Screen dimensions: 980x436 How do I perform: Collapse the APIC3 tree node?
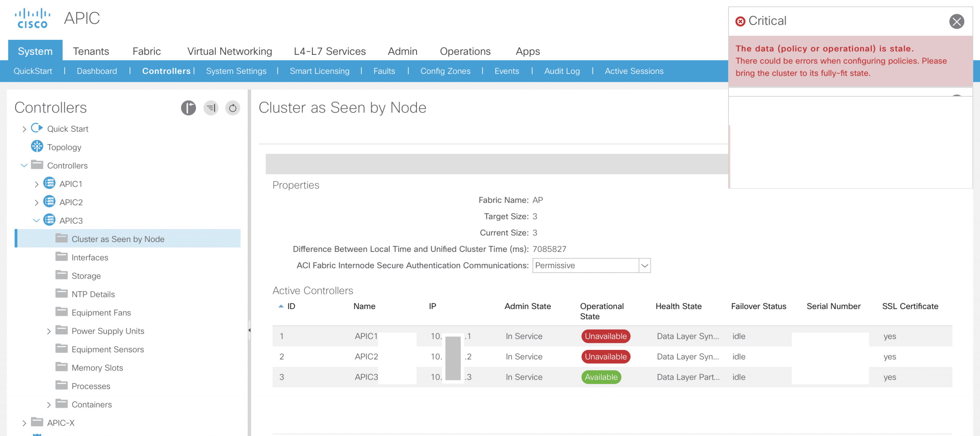(36, 220)
